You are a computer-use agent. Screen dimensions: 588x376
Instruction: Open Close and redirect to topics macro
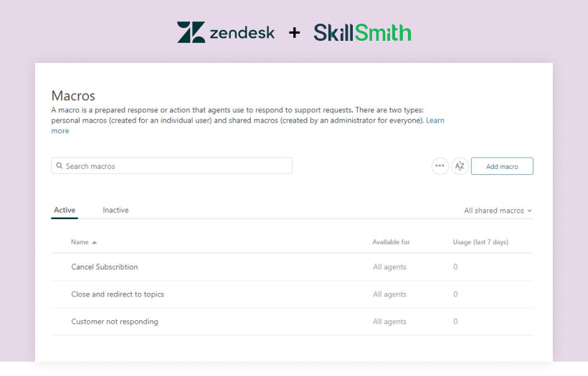[118, 294]
